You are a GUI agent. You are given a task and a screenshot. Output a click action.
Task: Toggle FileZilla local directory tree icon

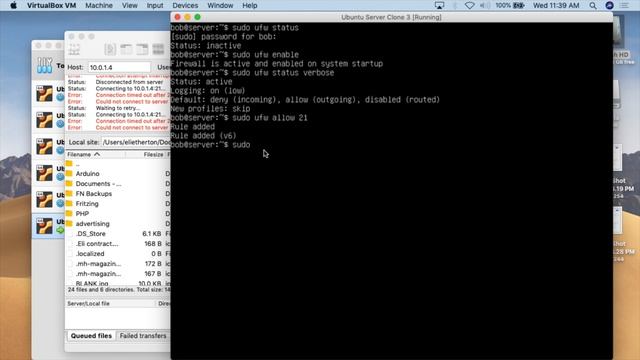tap(126, 49)
